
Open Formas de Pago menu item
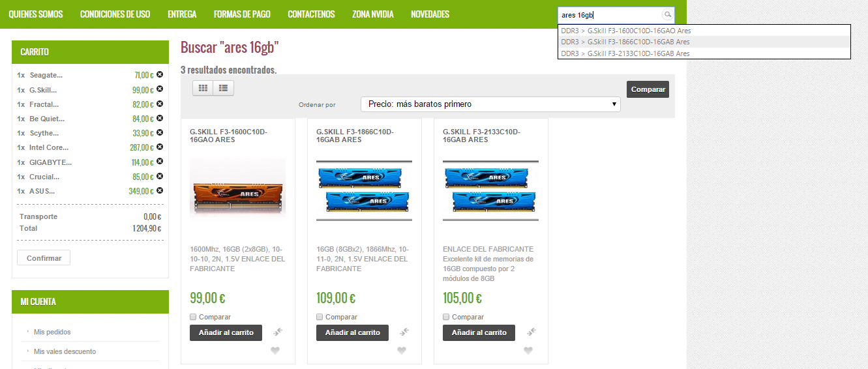(242, 14)
